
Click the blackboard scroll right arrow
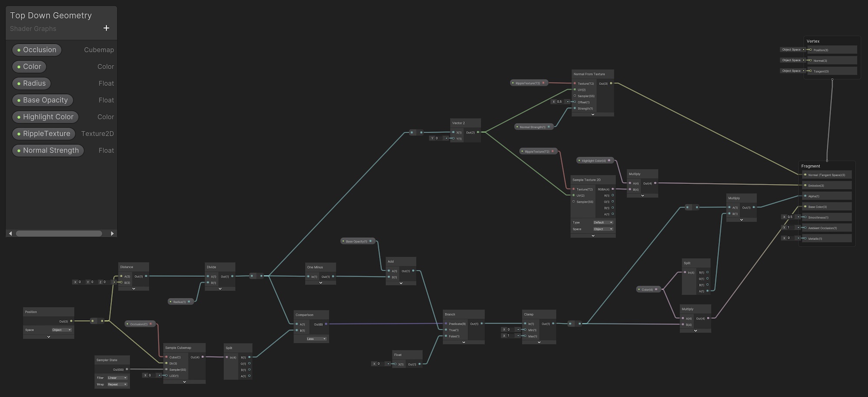(112, 233)
